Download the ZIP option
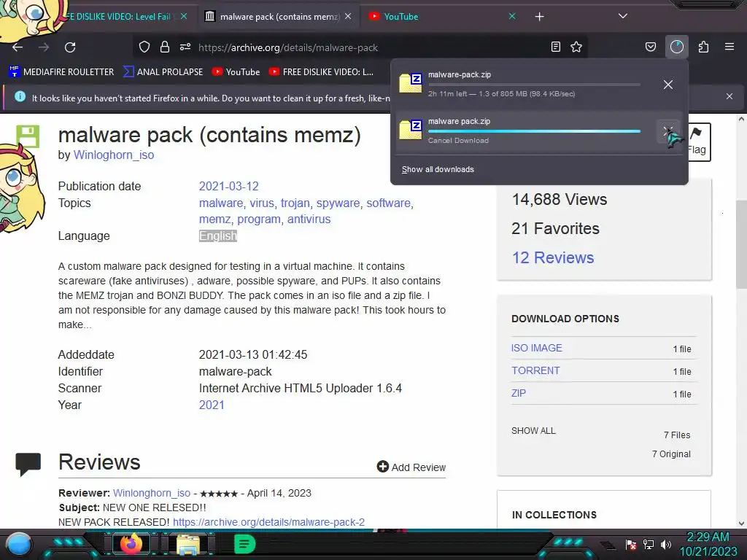The height and width of the screenshot is (560, 747). click(x=519, y=393)
